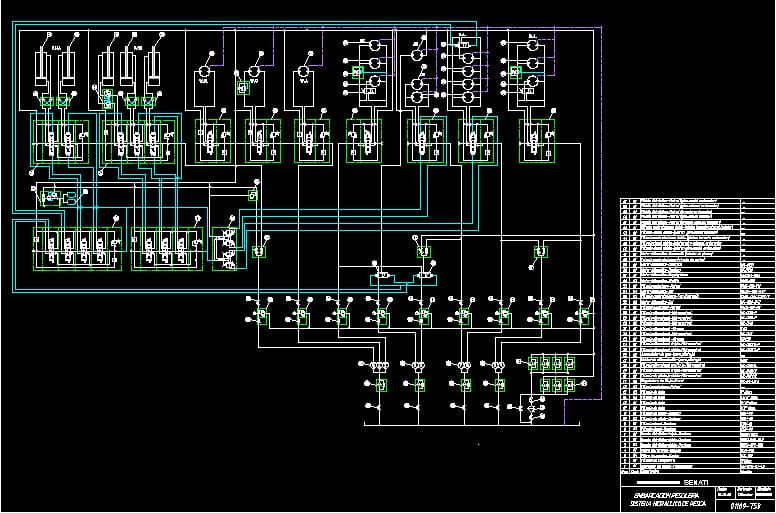Image resolution: width=776 pixels, height=513 pixels.
Task: Click the first single hydraulic motor circle
Action: point(204,71)
